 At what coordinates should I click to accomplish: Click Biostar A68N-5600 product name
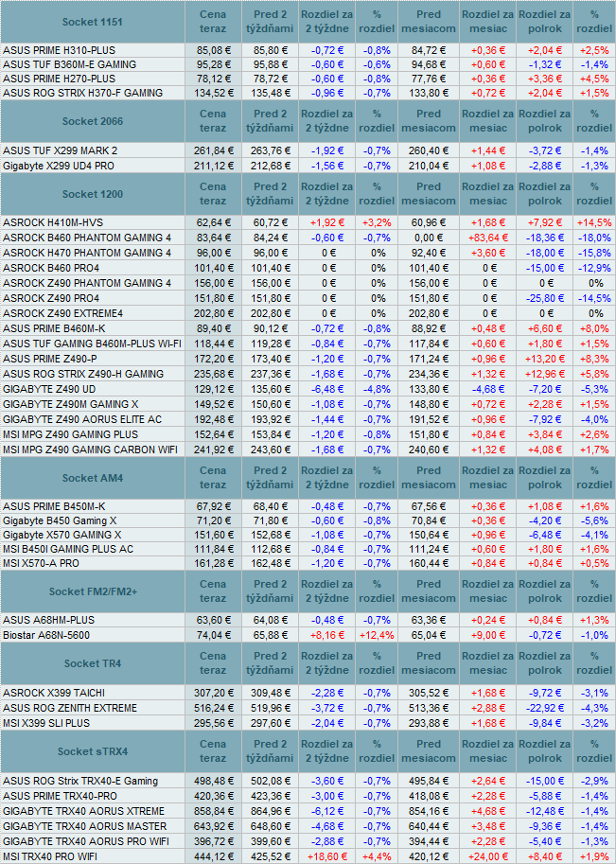[x=46, y=635]
